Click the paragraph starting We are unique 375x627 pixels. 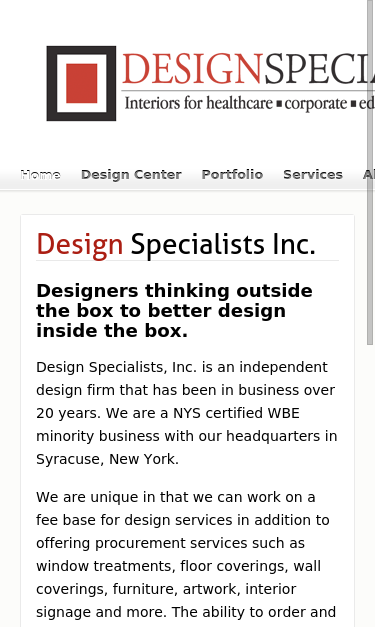[186, 560]
